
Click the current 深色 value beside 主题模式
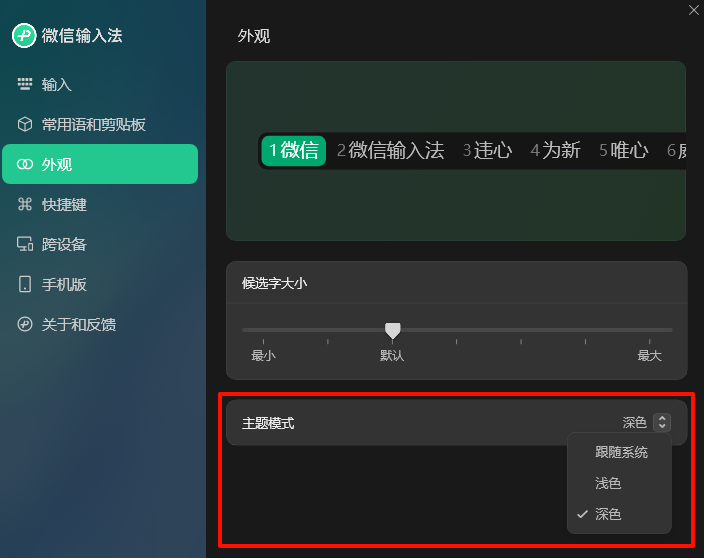(634, 422)
